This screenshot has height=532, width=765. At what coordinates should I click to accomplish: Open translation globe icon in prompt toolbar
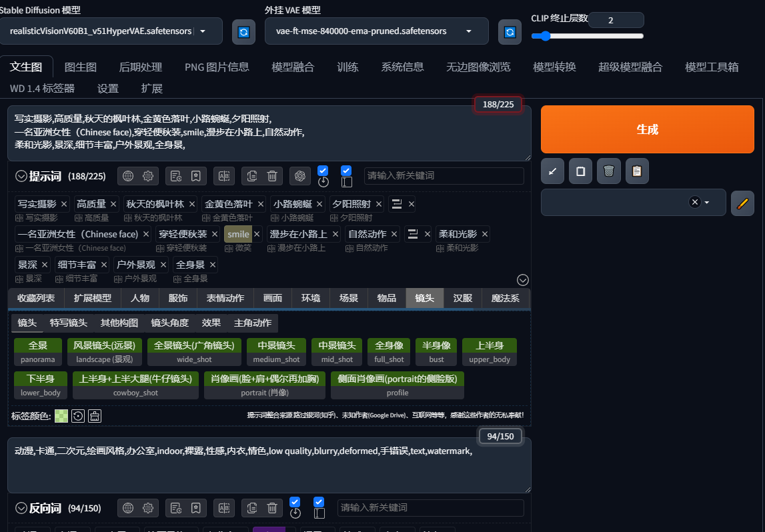tap(127, 175)
